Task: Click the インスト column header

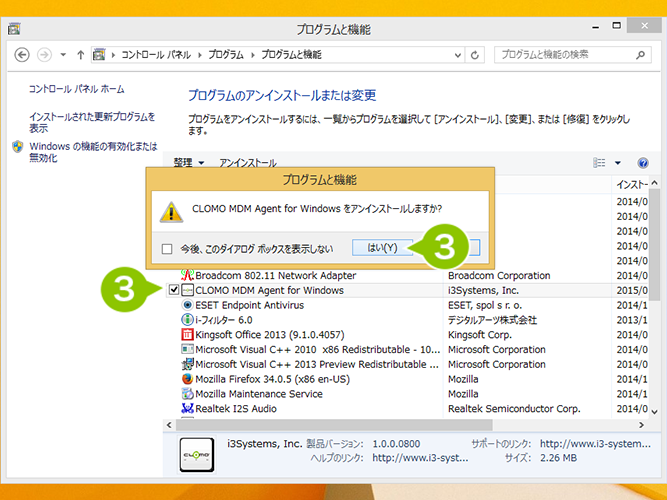Action: (x=630, y=184)
